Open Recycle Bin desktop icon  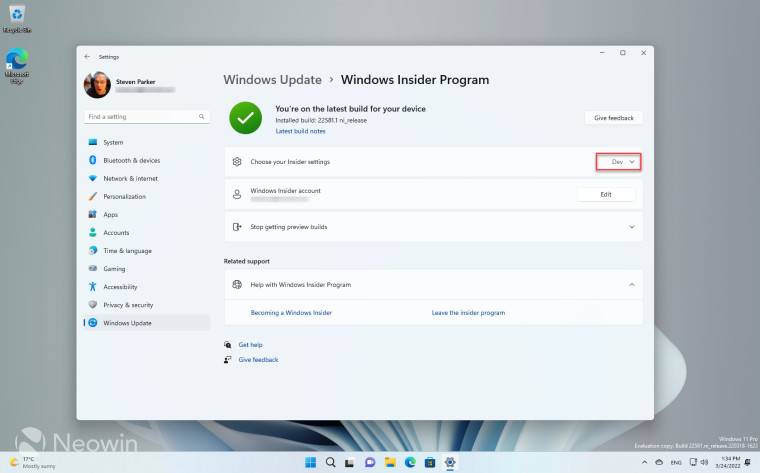click(17, 17)
